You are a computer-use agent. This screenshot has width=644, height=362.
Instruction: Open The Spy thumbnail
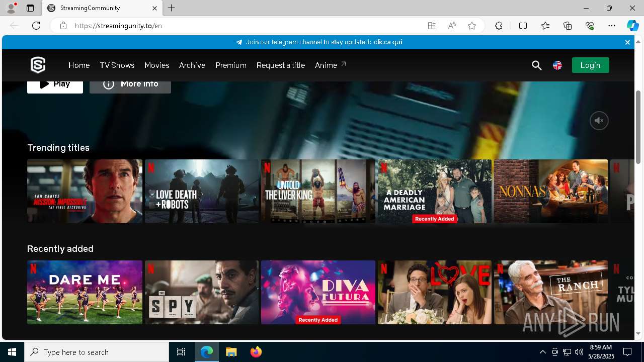[x=202, y=292]
